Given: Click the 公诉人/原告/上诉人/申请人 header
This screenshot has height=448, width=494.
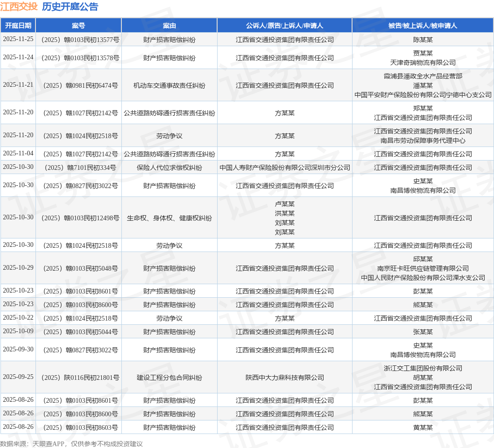Looking at the screenshot, I should point(284,26).
